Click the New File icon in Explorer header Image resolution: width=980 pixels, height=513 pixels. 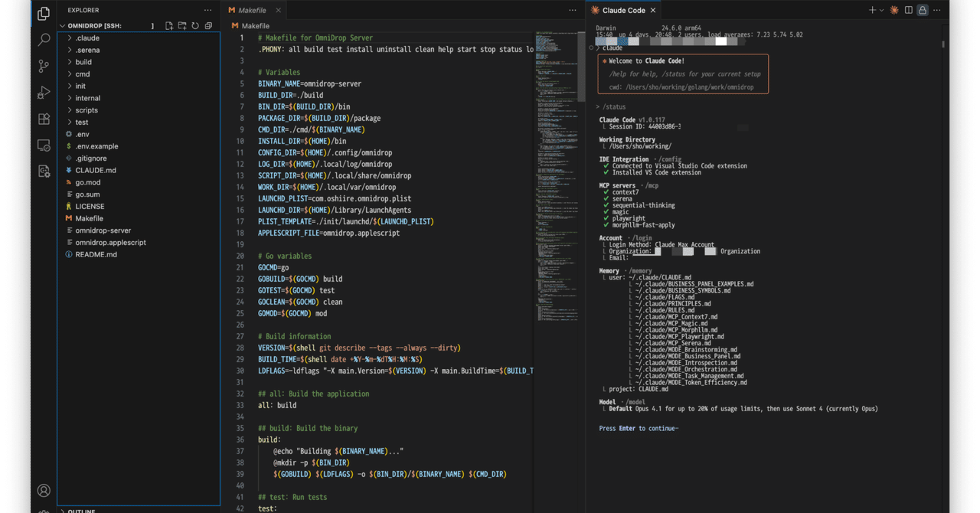(x=169, y=26)
